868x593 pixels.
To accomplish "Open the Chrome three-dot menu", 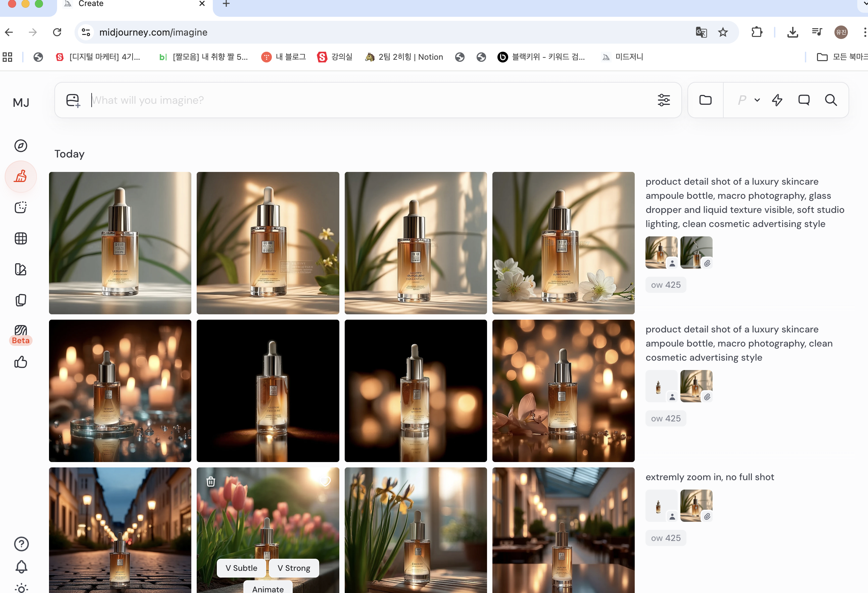I will (x=864, y=32).
